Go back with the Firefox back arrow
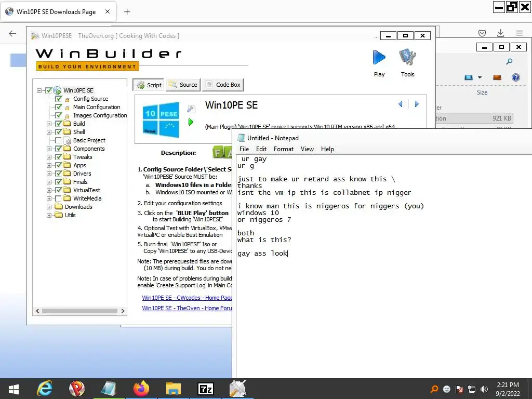Screen dimensions: 532x399 pos(12,33)
